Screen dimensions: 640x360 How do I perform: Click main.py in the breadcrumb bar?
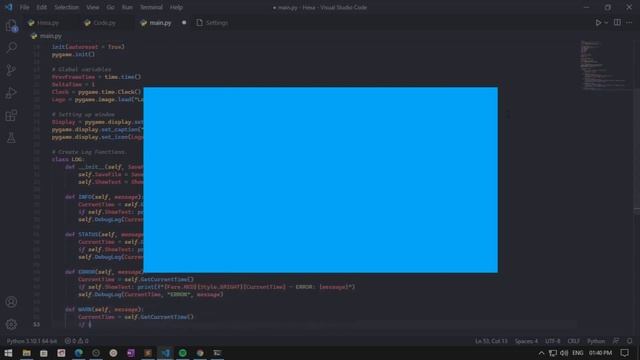(51, 36)
